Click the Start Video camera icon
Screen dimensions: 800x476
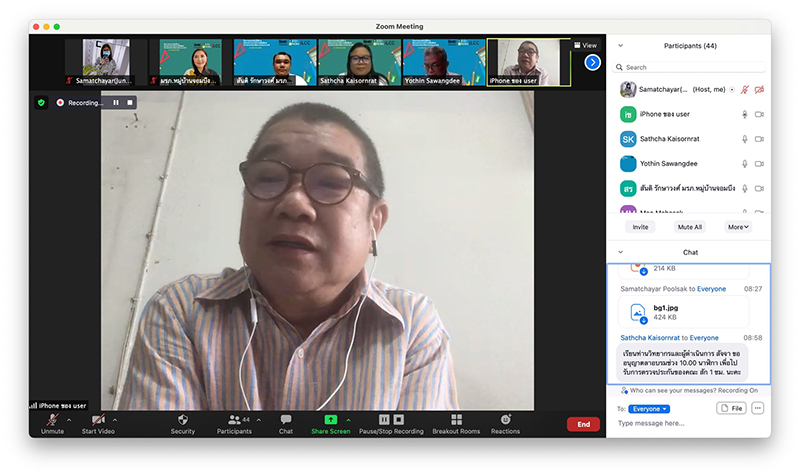(98, 419)
